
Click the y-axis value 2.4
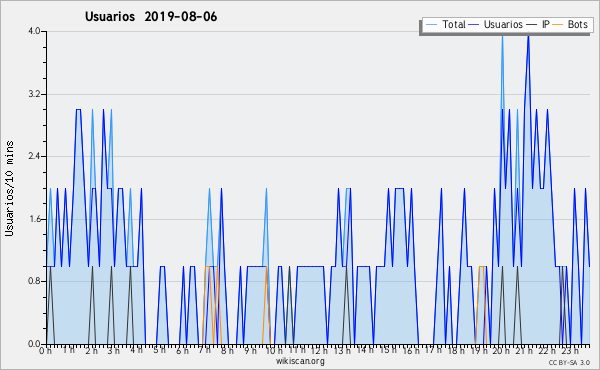[x=34, y=156]
